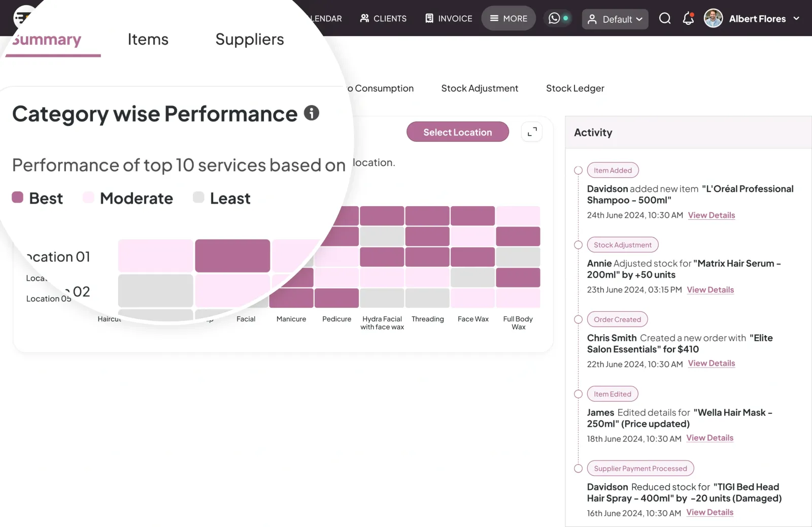Click the Item Added tag
This screenshot has height=527, width=812.
click(613, 171)
